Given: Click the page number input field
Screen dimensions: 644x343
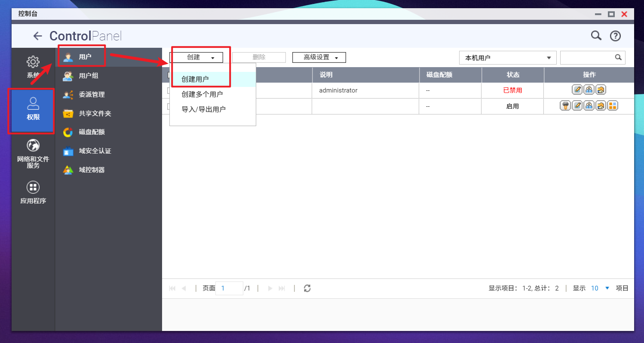Looking at the screenshot, I should coord(229,288).
